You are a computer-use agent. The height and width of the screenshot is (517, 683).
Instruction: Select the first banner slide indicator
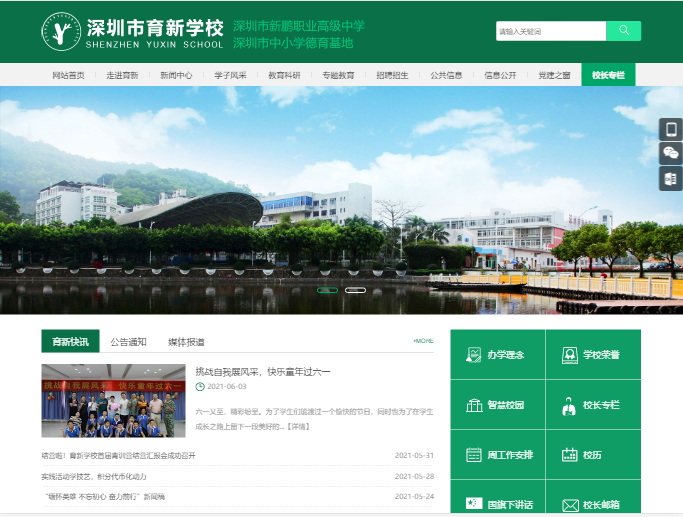[x=327, y=290]
